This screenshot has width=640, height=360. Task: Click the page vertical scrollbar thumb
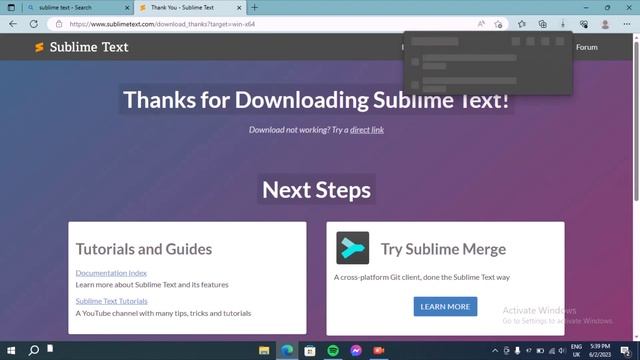click(636, 120)
